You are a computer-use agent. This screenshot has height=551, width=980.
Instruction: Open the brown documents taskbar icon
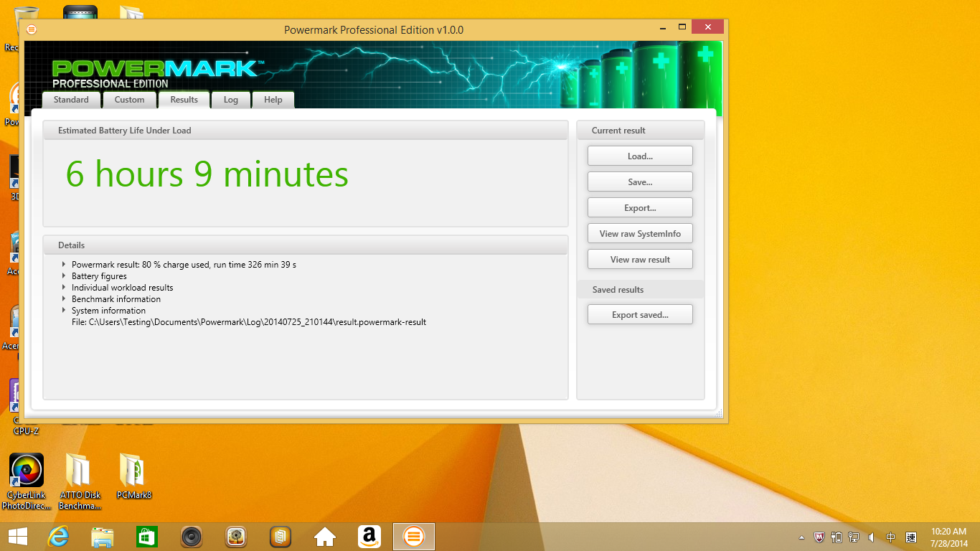281,537
